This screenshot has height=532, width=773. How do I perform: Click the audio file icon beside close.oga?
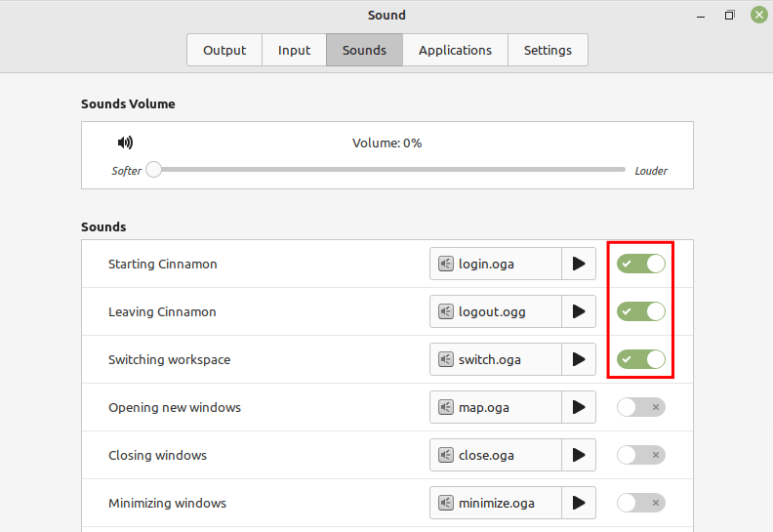pos(446,455)
